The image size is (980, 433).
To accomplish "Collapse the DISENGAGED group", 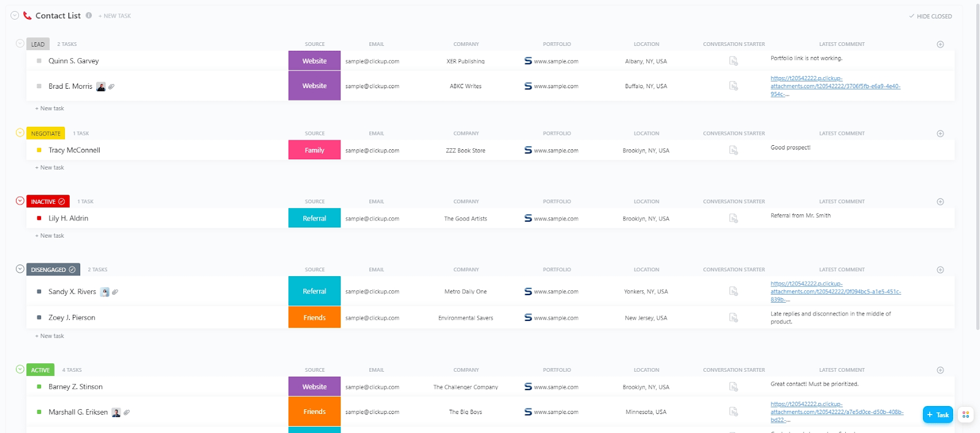I will (x=20, y=269).
